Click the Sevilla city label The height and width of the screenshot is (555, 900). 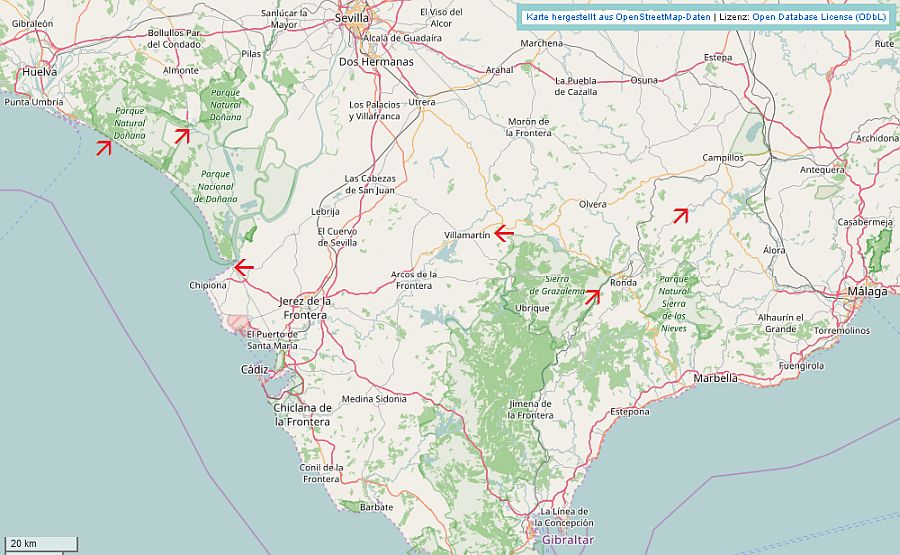click(x=352, y=18)
